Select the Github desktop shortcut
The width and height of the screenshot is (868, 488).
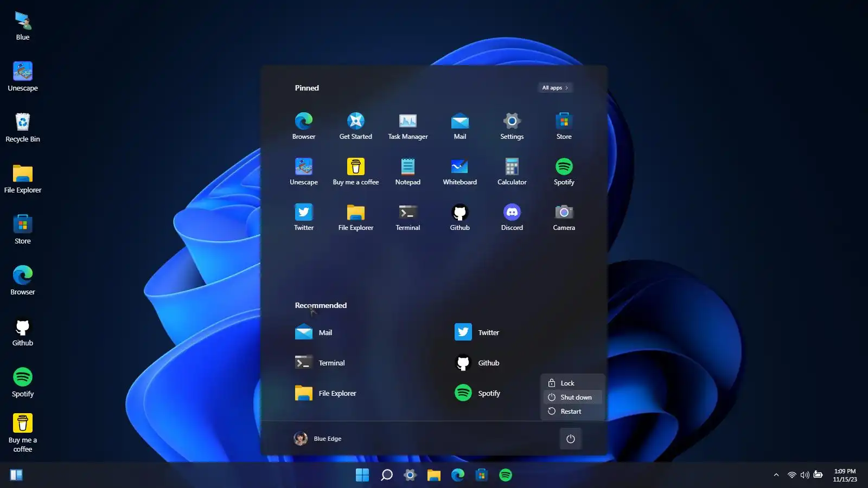coord(23,331)
